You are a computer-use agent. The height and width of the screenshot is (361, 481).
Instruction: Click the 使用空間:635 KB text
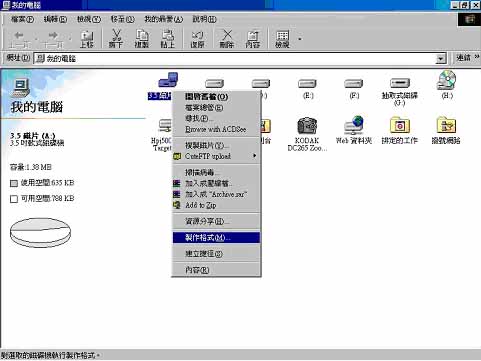47,183
